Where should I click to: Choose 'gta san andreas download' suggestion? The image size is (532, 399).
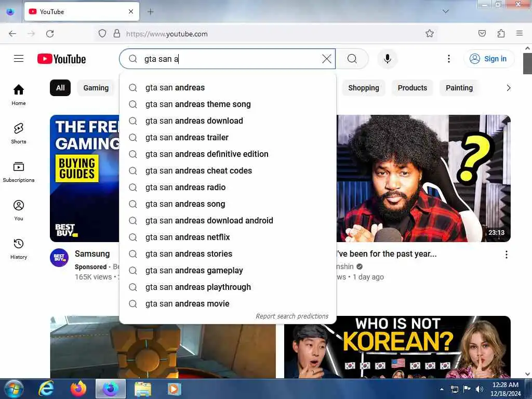(x=228, y=121)
